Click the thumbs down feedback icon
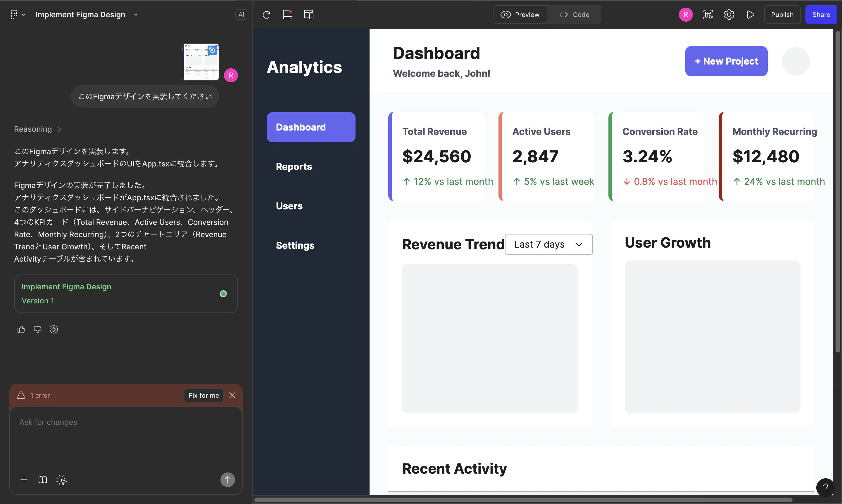The width and height of the screenshot is (842, 504). click(37, 329)
